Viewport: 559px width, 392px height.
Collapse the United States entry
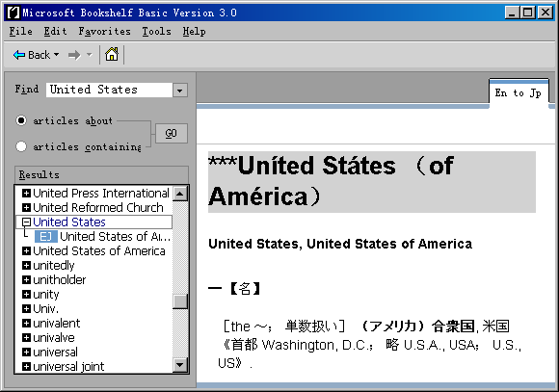26,222
